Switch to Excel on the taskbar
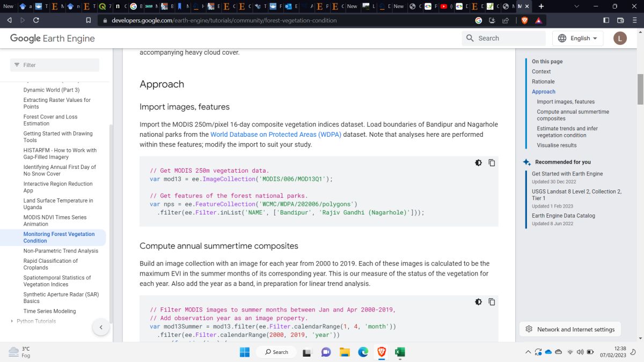The width and height of the screenshot is (644, 362). [x=400, y=352]
